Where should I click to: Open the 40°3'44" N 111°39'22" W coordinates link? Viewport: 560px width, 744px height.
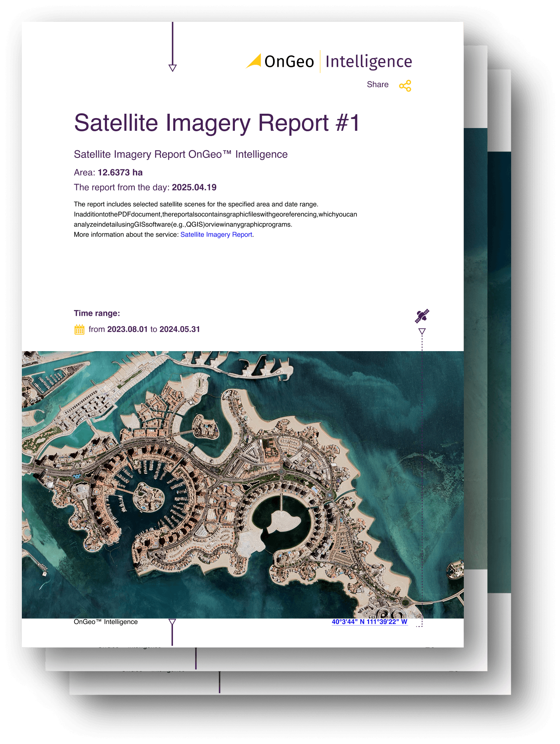click(369, 622)
